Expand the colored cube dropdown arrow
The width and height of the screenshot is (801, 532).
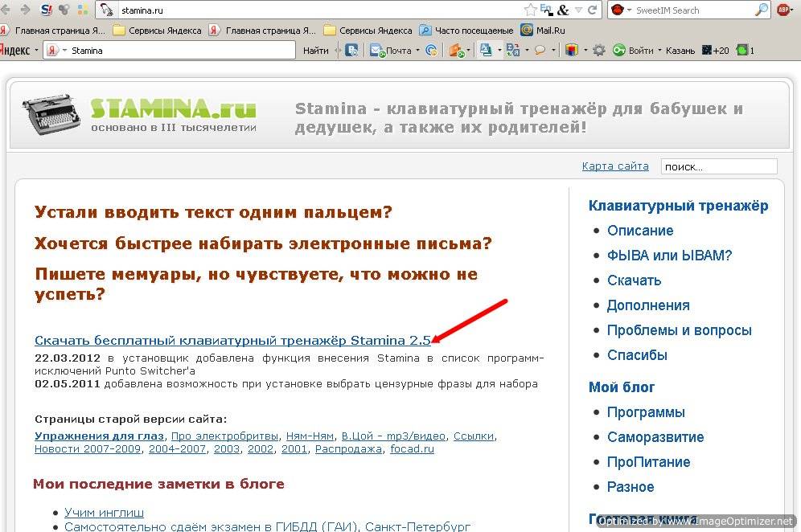(585, 50)
